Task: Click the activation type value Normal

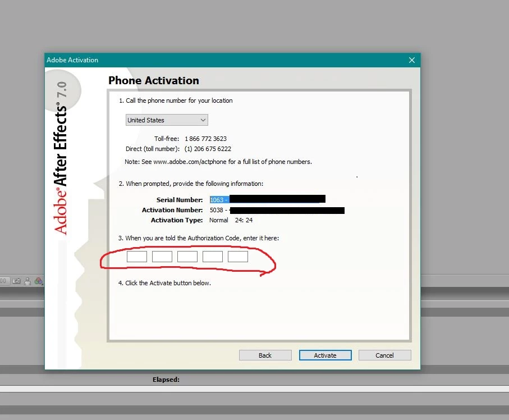Action: click(x=219, y=220)
